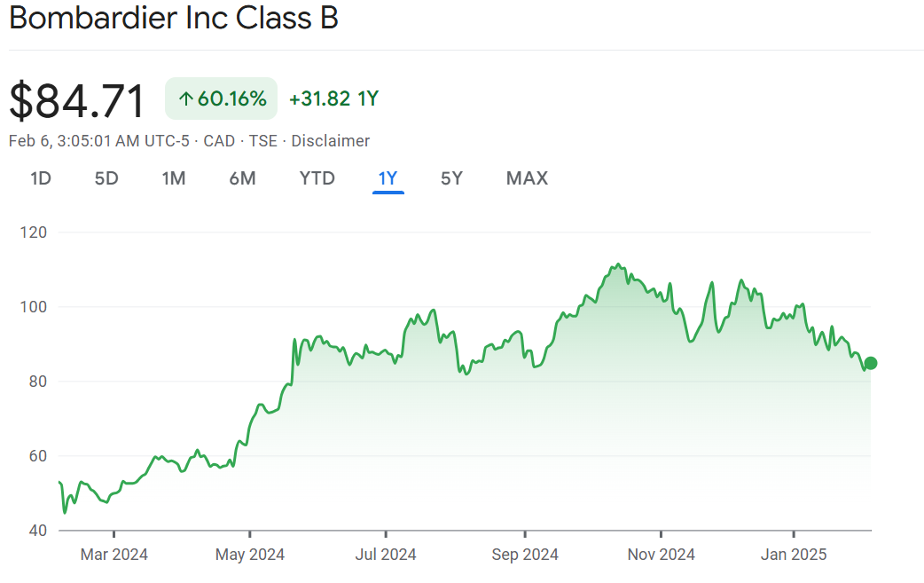
Task: Switch to the 5D range tab
Action: pyautogui.click(x=106, y=178)
